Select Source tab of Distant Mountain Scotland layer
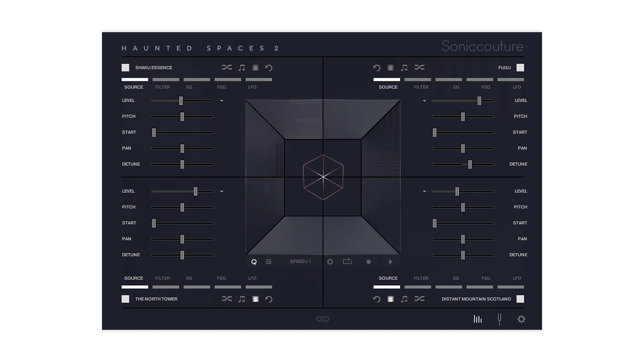The height and width of the screenshot is (362, 644). coord(388,278)
